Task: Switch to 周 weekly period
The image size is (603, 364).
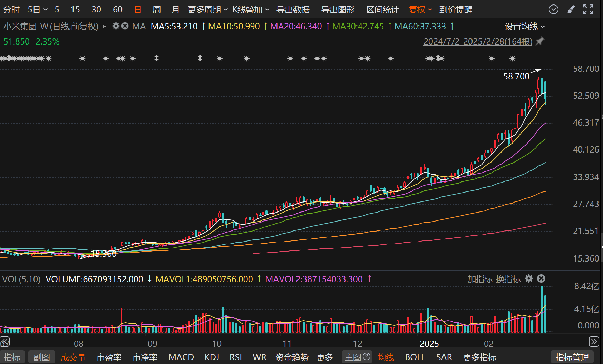Action: [x=156, y=10]
